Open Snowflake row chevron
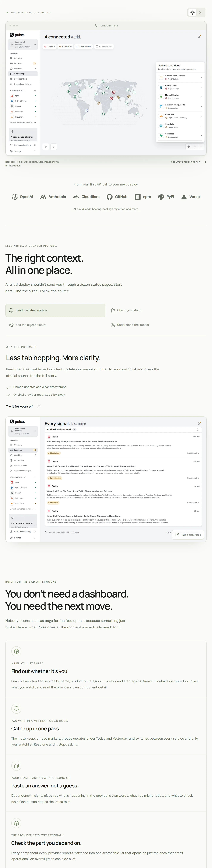This screenshot has width=212, height=868. (x=201, y=126)
